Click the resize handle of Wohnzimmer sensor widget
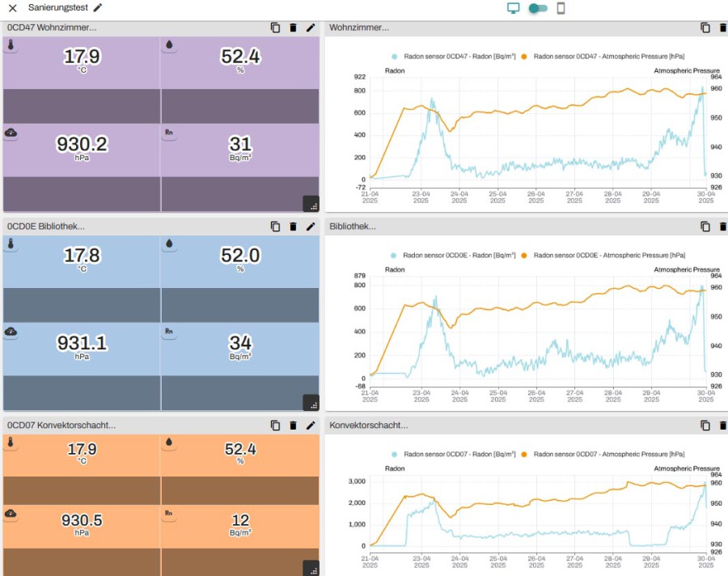Image resolution: width=728 pixels, height=576 pixels. point(311,203)
